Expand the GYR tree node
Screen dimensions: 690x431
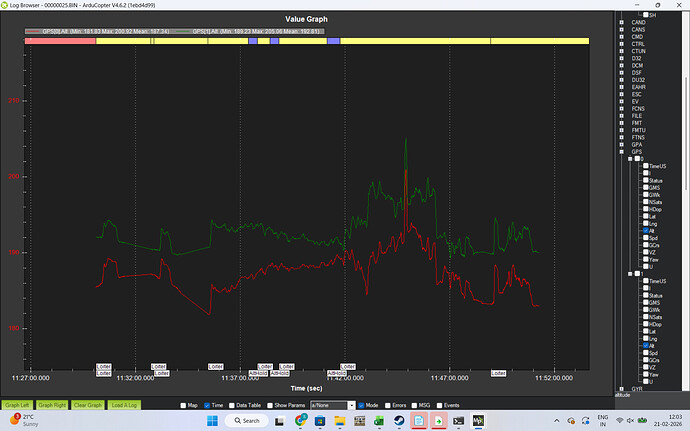[621, 390]
